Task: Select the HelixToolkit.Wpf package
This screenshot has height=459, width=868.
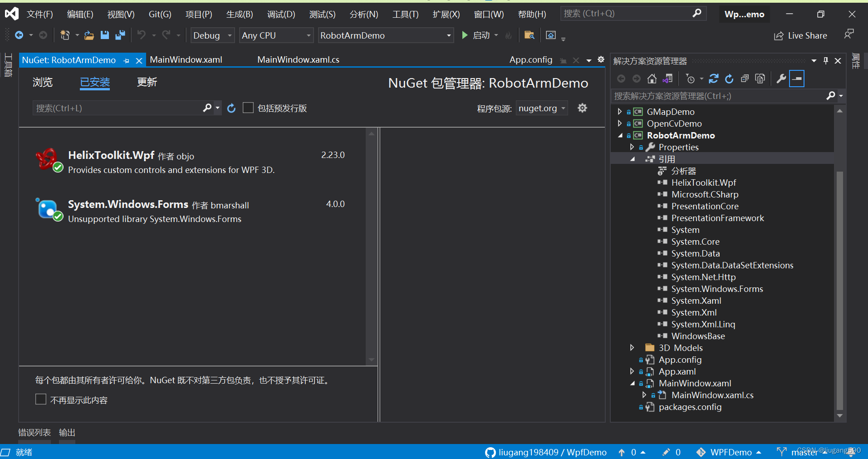Action: click(192, 162)
